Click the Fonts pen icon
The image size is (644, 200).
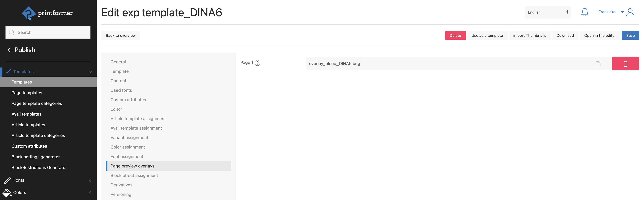coord(7,180)
